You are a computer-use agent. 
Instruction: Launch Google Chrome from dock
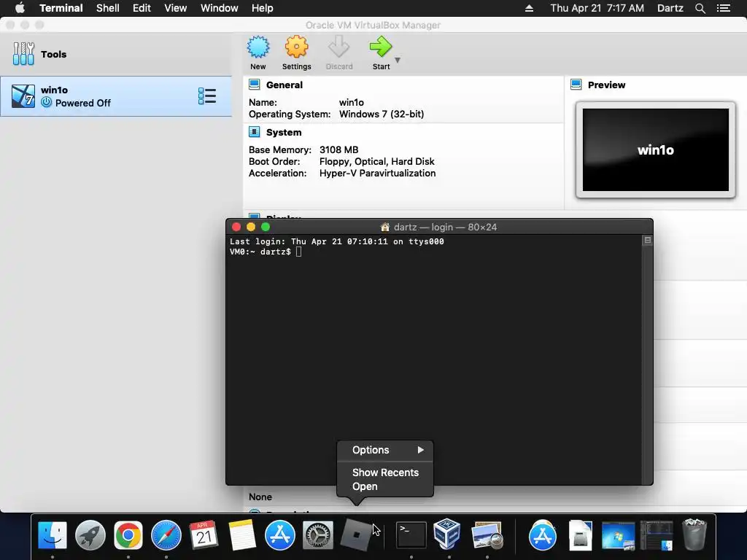(x=128, y=534)
